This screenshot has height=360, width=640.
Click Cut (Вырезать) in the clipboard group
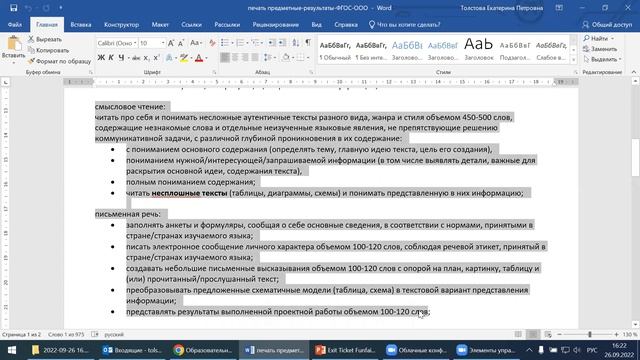point(45,40)
